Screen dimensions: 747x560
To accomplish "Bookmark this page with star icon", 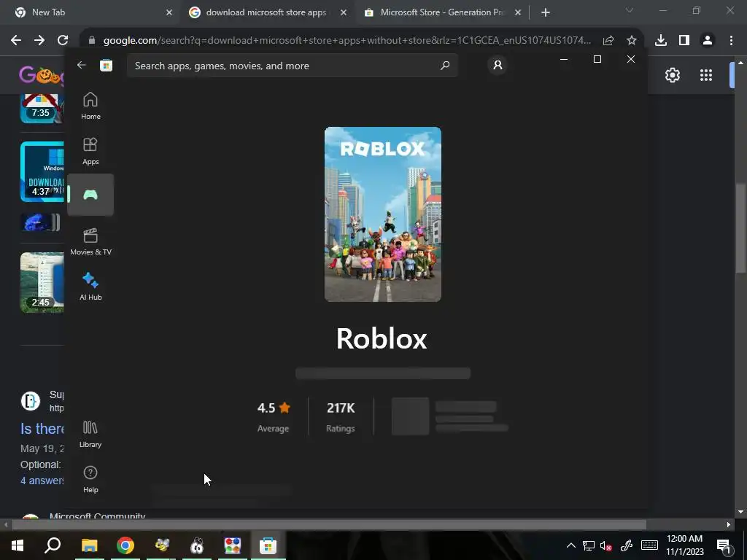I will [631, 41].
